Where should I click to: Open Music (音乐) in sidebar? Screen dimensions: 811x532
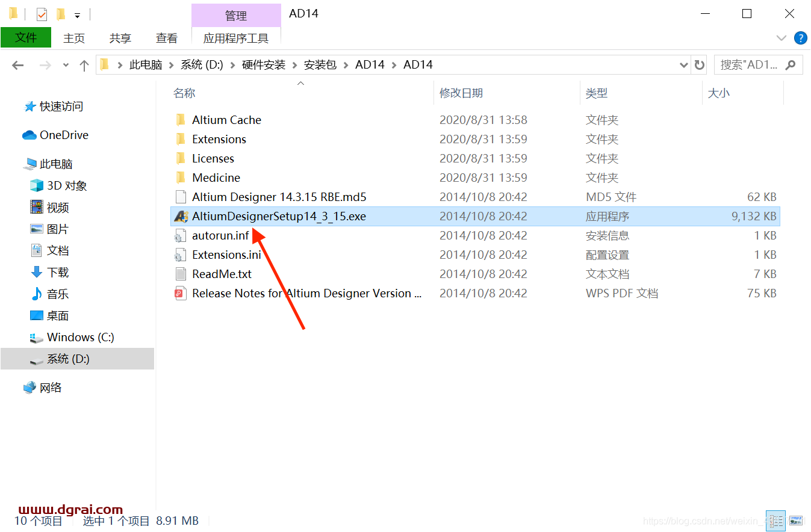click(x=50, y=294)
